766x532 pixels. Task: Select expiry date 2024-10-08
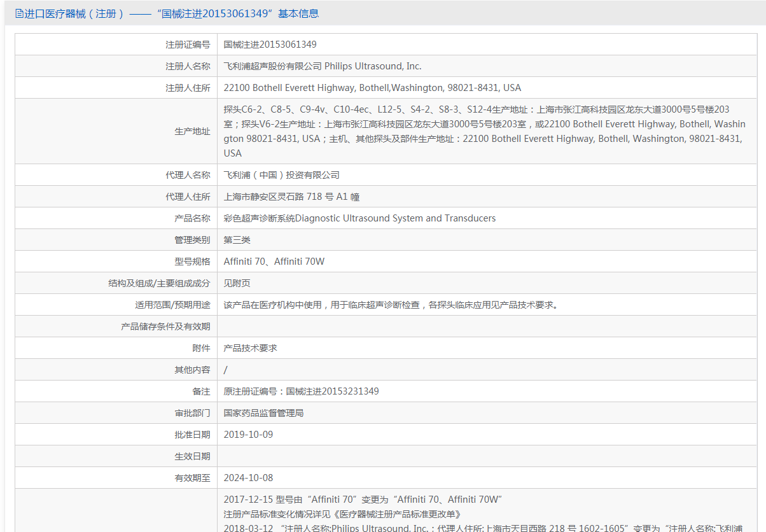click(248, 478)
